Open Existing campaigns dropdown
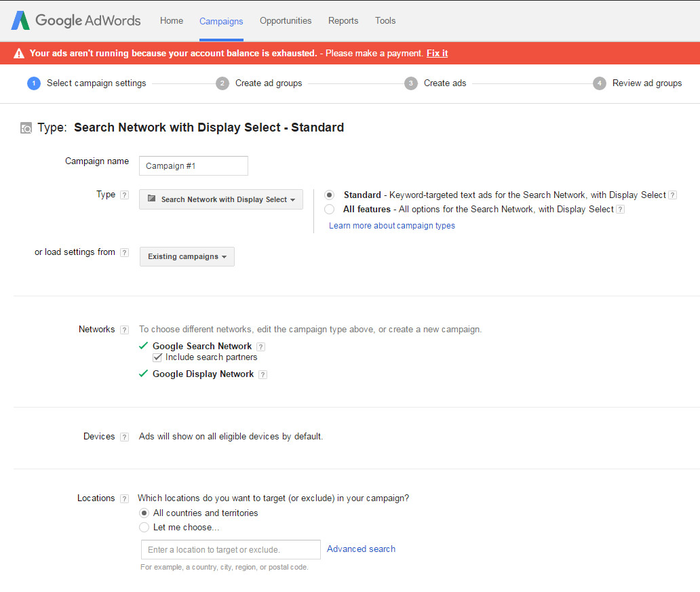Screen dimensions: 700x592 pyautogui.click(x=187, y=257)
